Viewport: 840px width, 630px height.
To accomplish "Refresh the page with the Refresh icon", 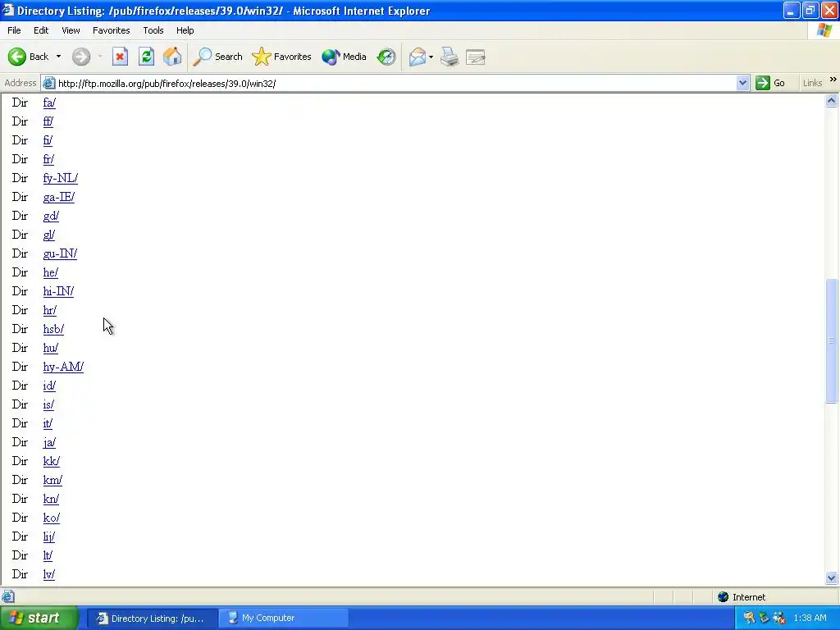I will point(146,57).
